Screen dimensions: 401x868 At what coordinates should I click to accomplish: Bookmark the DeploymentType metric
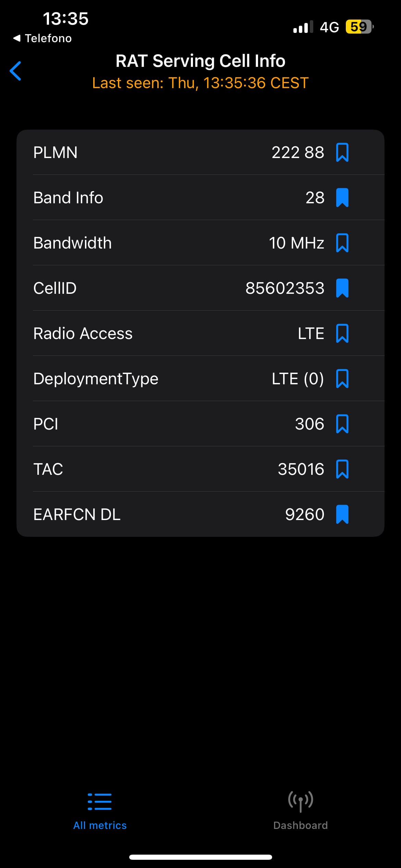(342, 379)
